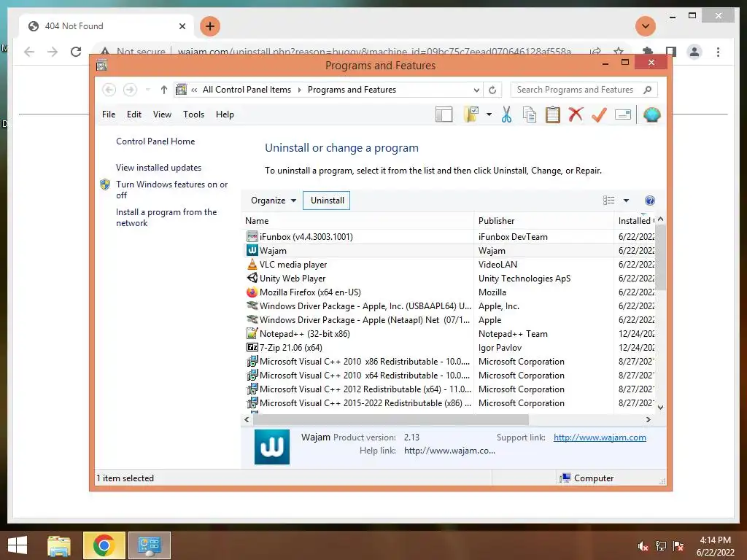Image resolution: width=747 pixels, height=560 pixels.
Task: Open the Edit menu
Action: pyautogui.click(x=134, y=114)
